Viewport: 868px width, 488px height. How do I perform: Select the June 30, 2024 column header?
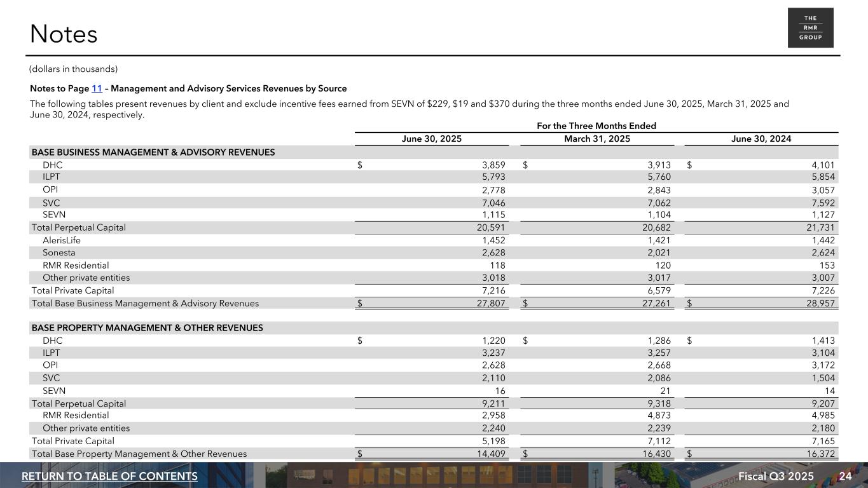coord(761,139)
